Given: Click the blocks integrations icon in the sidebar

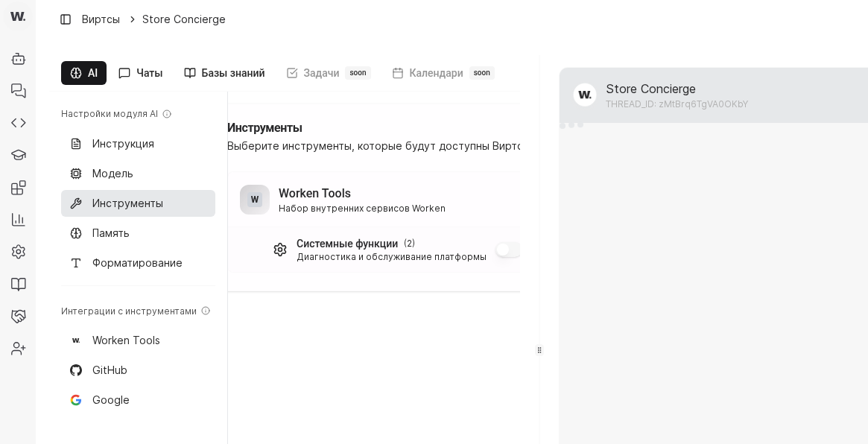Looking at the screenshot, I should (x=18, y=187).
